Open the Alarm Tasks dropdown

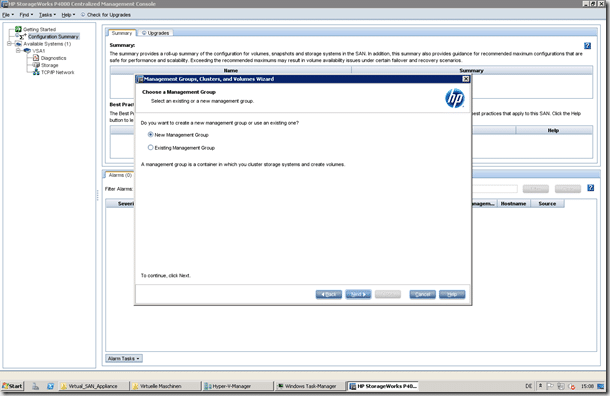coord(124,358)
